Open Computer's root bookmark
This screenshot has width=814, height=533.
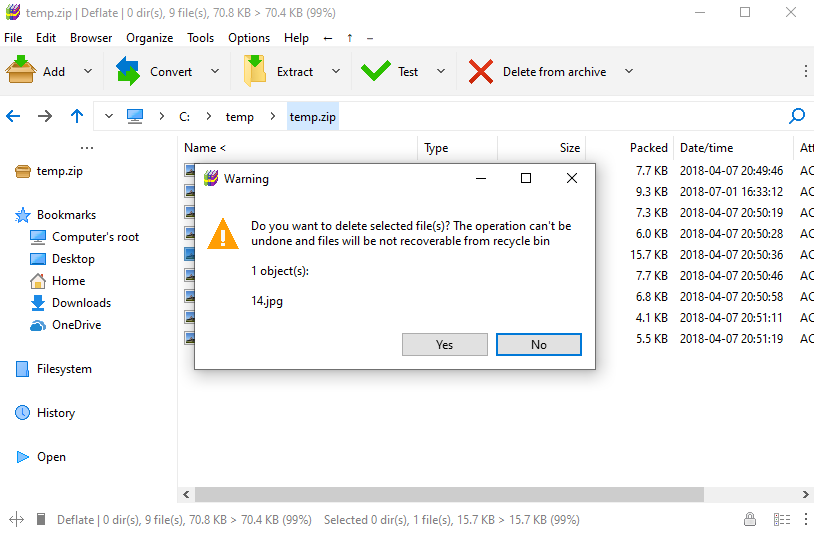point(84,237)
